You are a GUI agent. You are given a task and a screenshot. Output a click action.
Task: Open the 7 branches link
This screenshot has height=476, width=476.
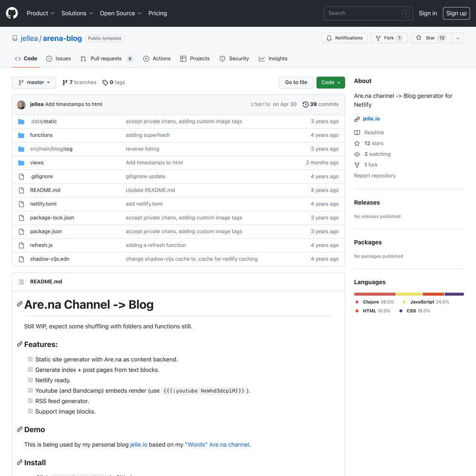[x=79, y=82]
